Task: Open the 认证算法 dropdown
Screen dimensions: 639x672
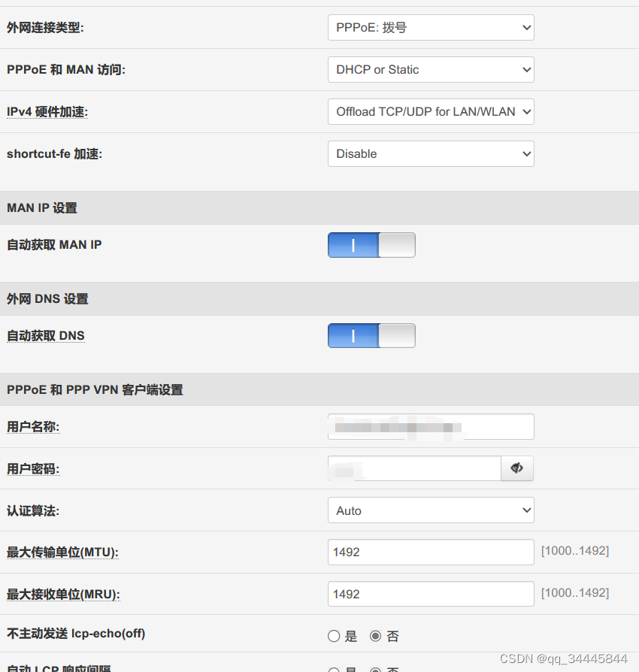Action: point(431,510)
